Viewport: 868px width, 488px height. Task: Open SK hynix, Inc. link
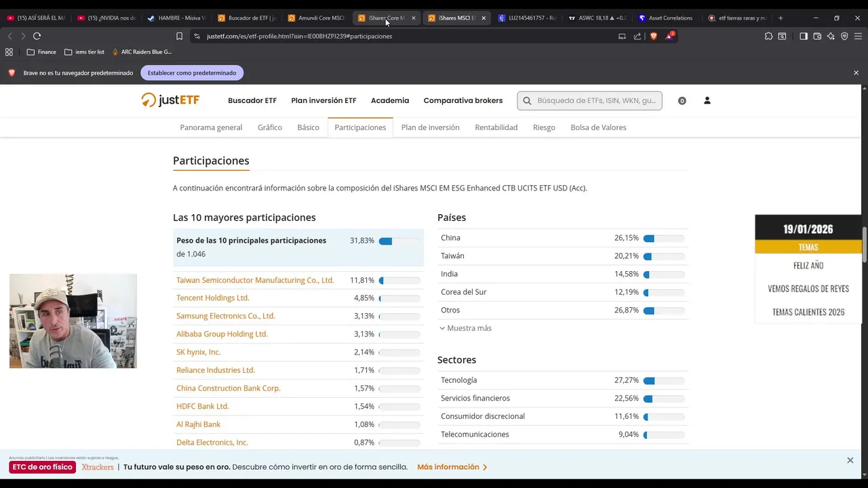pos(198,352)
